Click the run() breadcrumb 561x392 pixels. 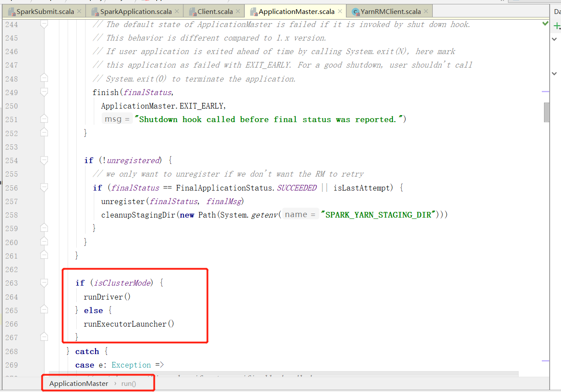[x=129, y=383]
